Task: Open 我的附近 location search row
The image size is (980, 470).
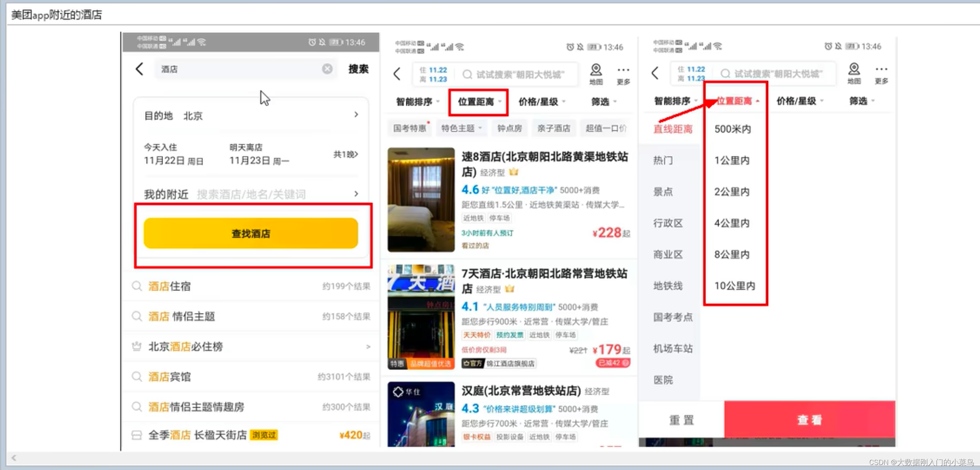Action: (251, 194)
